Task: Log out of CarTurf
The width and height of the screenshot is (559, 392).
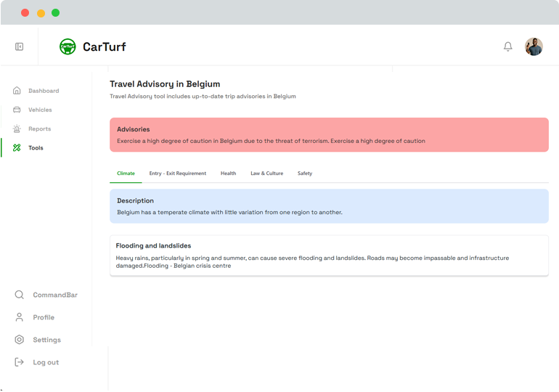Action: click(x=45, y=362)
